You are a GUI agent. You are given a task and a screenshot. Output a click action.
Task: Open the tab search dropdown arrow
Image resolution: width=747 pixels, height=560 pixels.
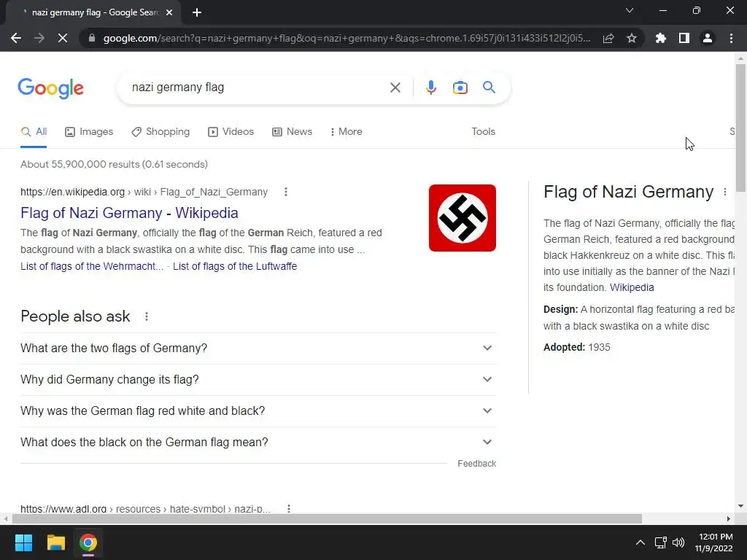click(630, 10)
